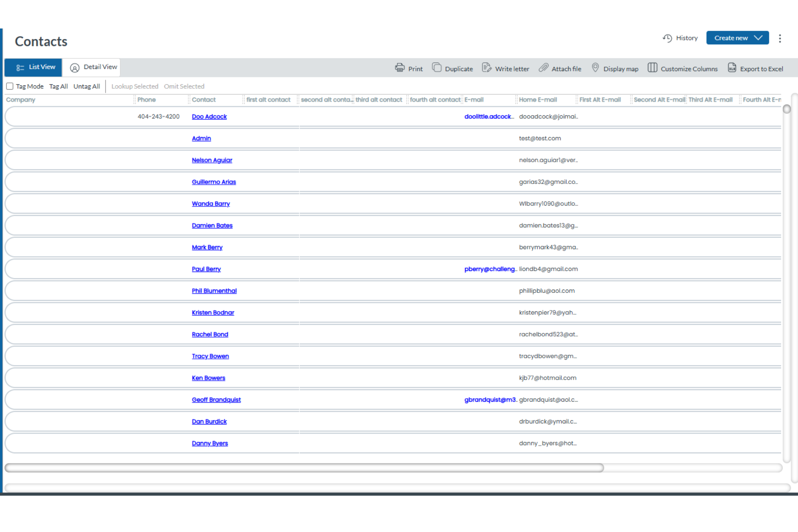The width and height of the screenshot is (798, 532).
Task: Open the vertical three-dot more options menu
Action: click(x=780, y=38)
